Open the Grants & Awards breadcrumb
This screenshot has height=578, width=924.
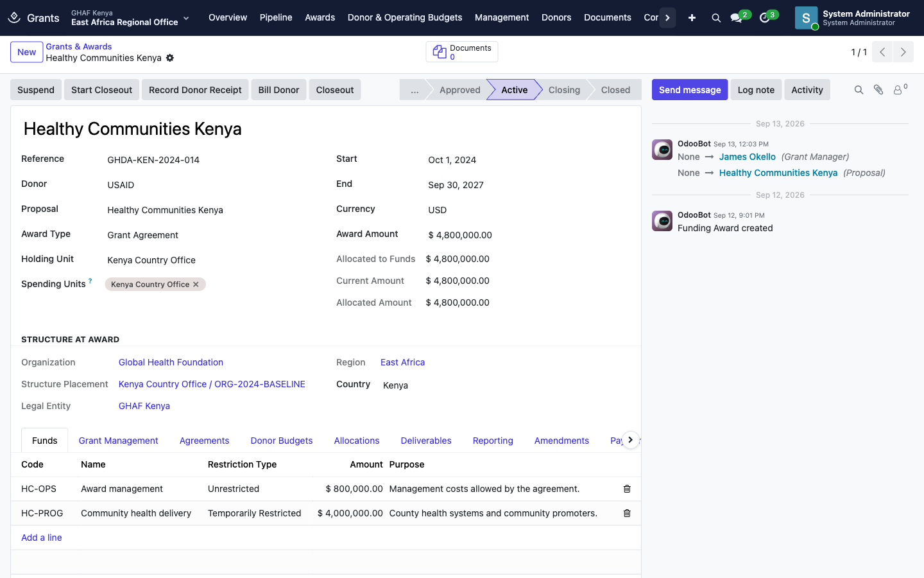click(79, 46)
